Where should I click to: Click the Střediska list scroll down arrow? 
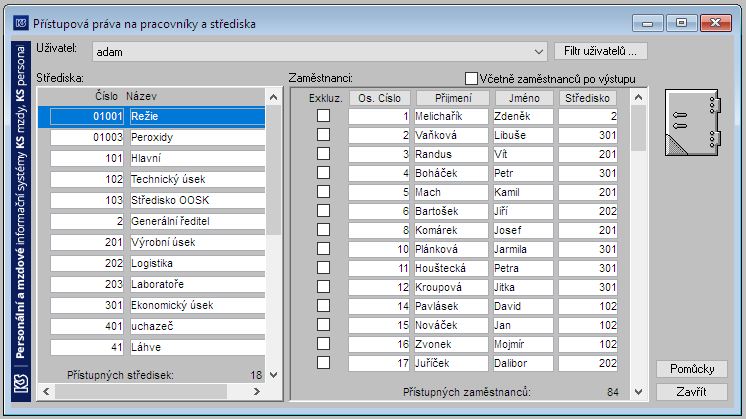pos(274,375)
